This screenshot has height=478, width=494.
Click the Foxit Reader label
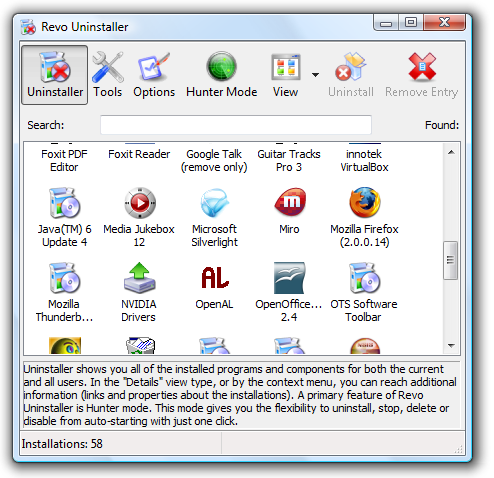[139, 154]
